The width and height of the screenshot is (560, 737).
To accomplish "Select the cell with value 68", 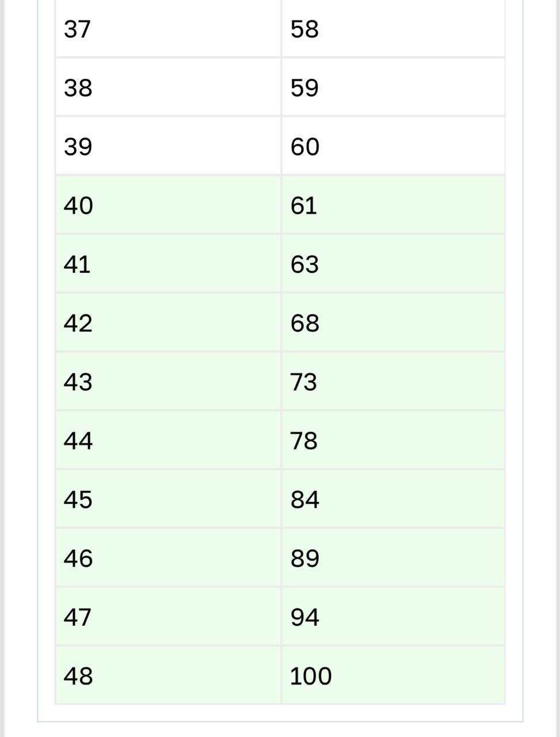I will 393,322.
